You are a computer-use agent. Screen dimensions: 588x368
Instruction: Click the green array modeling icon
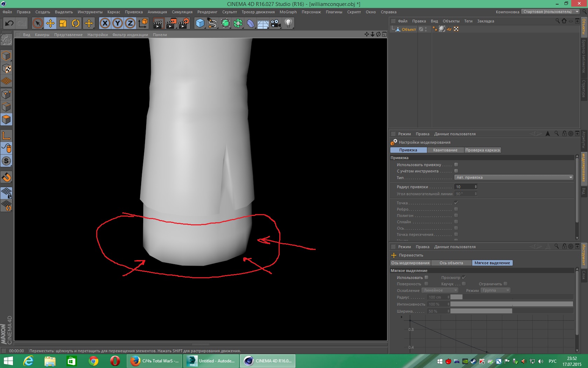[238, 23]
